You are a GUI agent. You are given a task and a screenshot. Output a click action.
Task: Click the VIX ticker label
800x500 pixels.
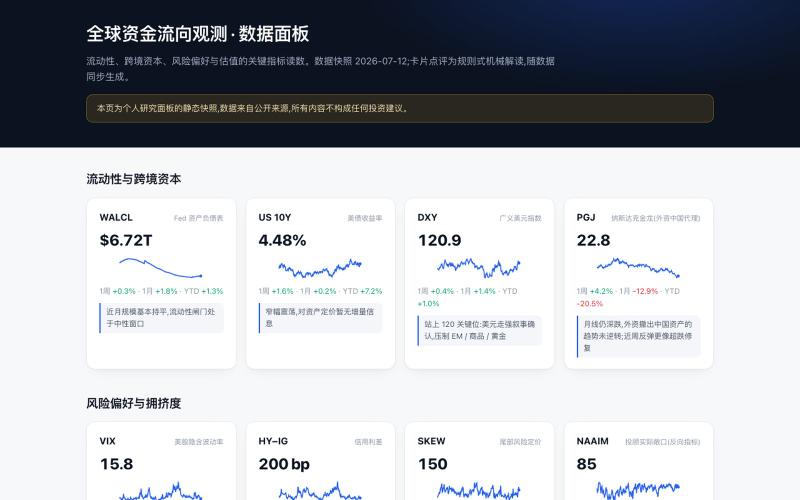click(x=107, y=441)
